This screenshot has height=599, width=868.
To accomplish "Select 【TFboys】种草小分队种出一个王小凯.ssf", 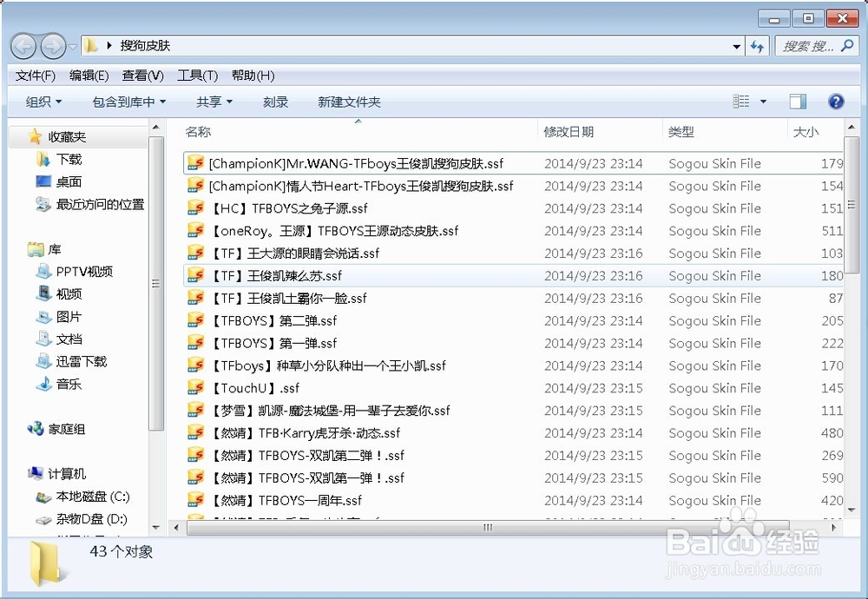I will tap(327, 365).
